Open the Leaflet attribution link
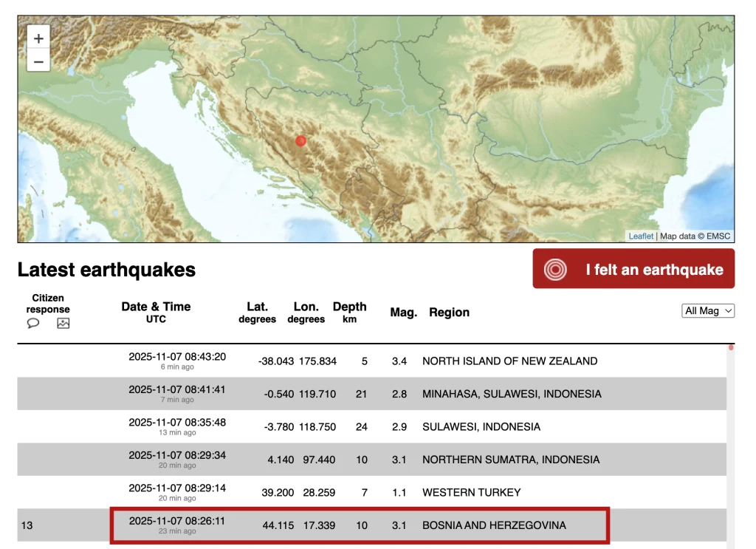The width and height of the screenshot is (756, 549). [640, 236]
